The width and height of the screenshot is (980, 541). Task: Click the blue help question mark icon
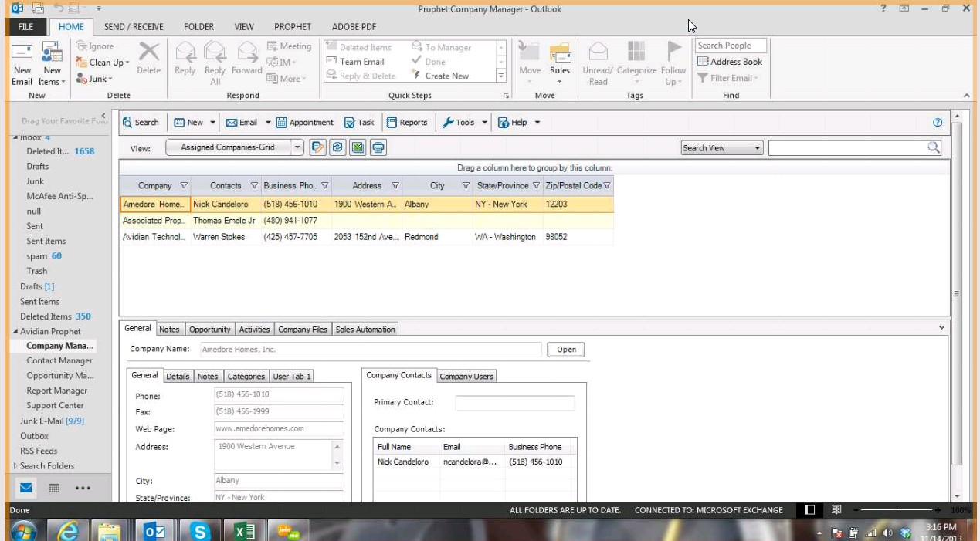point(938,122)
